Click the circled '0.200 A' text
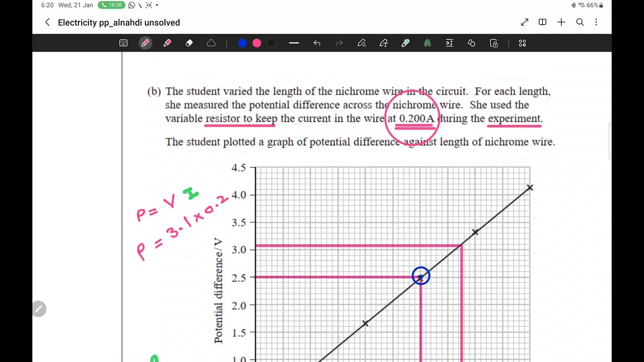This screenshot has height=362, width=644. tap(416, 119)
